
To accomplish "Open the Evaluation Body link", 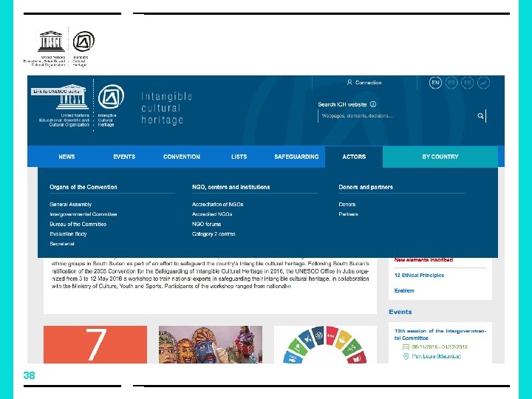I will (68, 233).
